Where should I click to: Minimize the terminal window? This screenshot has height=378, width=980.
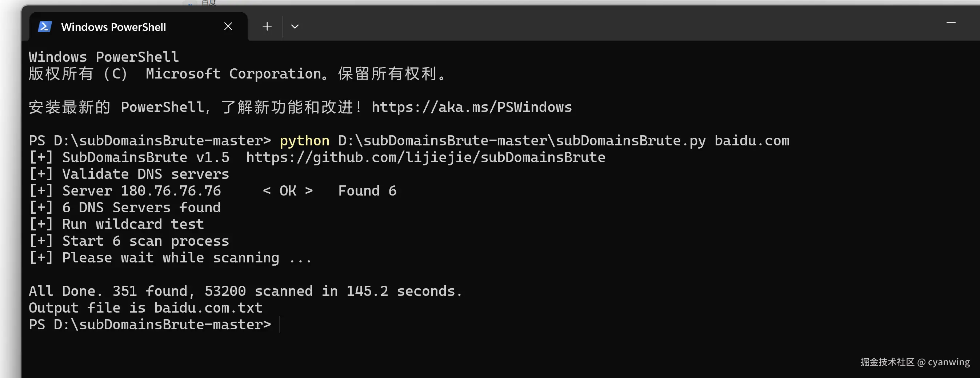951,23
